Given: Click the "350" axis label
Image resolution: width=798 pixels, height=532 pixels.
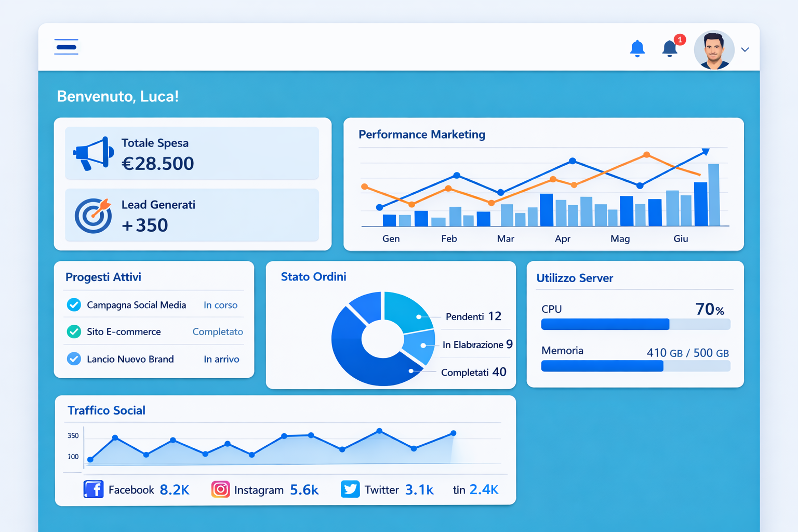Looking at the screenshot, I should point(73,436).
